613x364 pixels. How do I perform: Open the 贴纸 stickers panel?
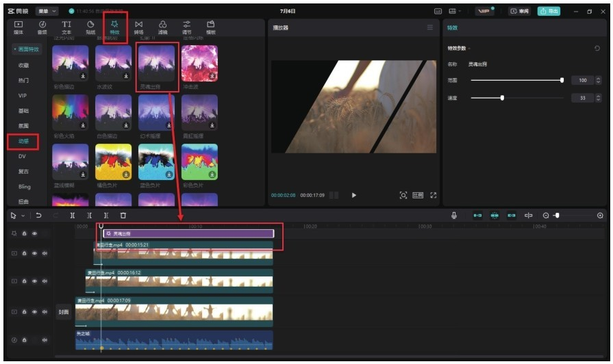coord(90,27)
